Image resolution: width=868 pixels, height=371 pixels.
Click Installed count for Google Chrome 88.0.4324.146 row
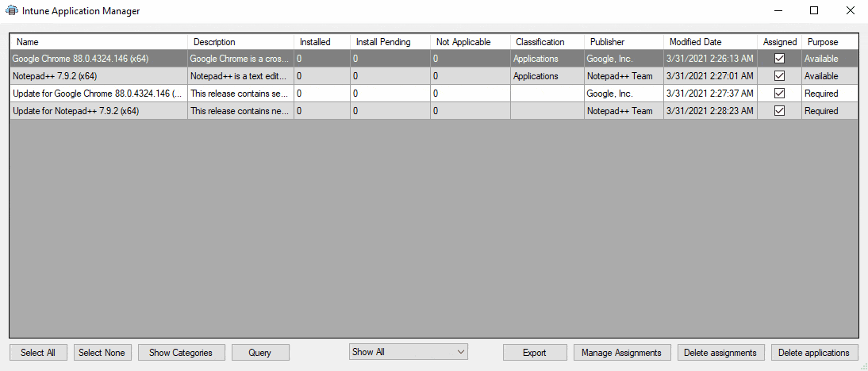(321, 59)
